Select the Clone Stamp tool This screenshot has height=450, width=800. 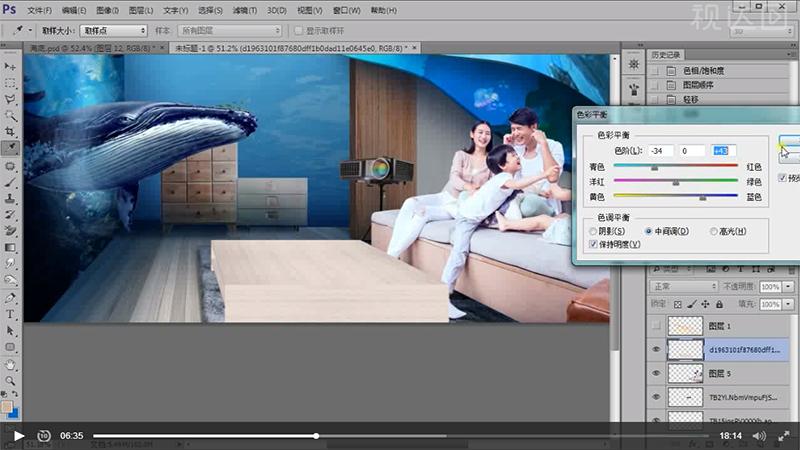tap(10, 198)
